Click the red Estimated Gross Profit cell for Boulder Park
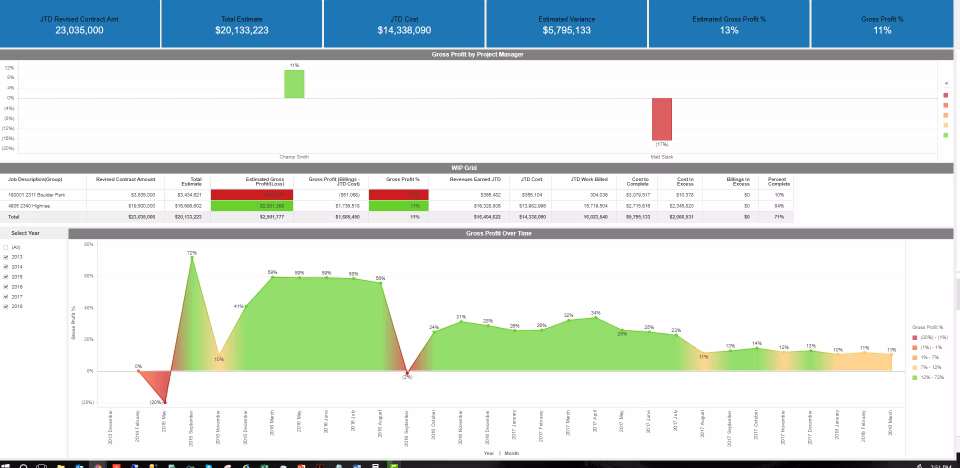960x468 pixels. click(x=252, y=194)
